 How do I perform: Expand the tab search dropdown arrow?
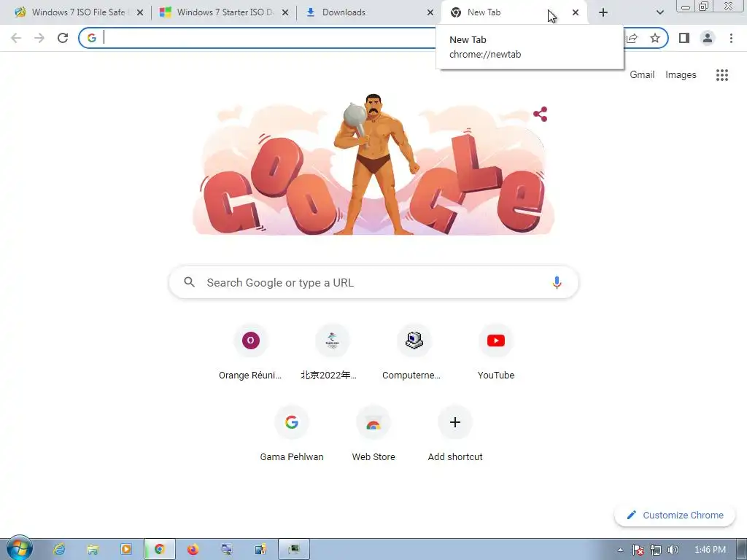pos(659,12)
